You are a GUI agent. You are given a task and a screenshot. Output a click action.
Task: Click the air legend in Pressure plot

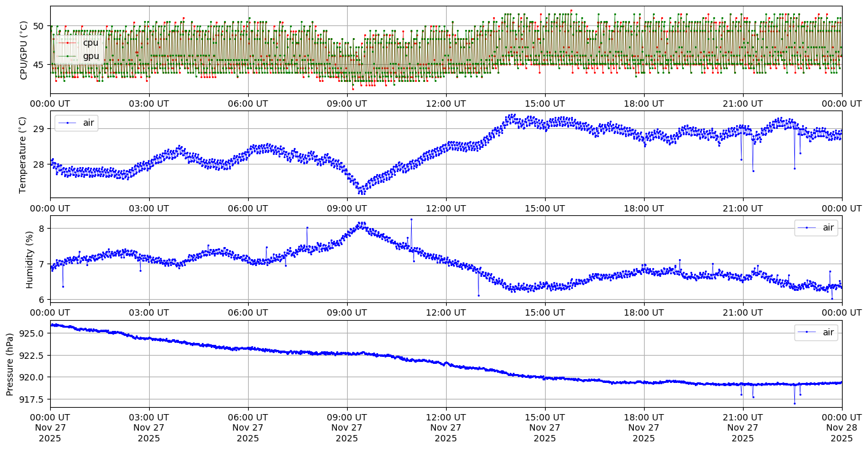pyautogui.click(x=823, y=332)
